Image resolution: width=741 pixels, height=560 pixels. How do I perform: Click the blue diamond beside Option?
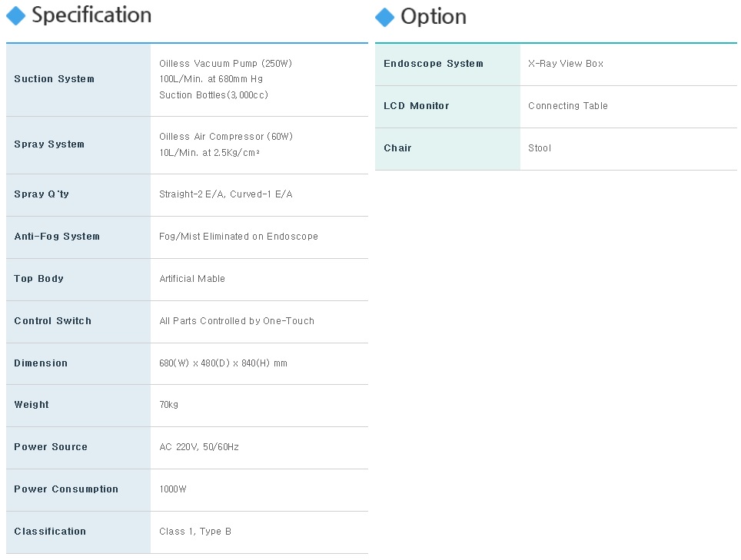tap(384, 18)
